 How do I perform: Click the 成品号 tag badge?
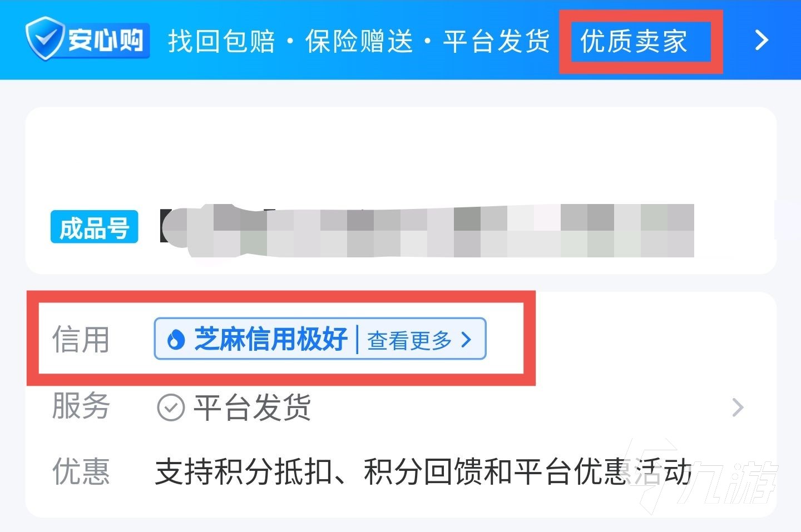94,227
